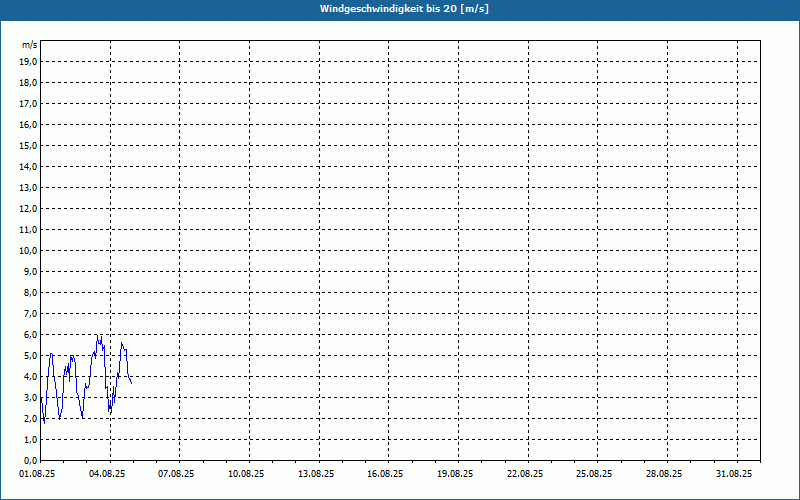This screenshot has width=800, height=500.
Task: Select the date label 22.08.25
Action: pyautogui.click(x=525, y=474)
